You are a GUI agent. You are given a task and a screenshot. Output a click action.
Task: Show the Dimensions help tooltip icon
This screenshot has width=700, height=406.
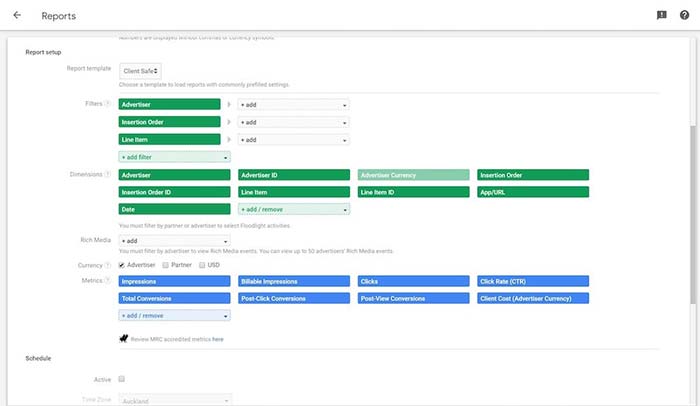coord(107,174)
